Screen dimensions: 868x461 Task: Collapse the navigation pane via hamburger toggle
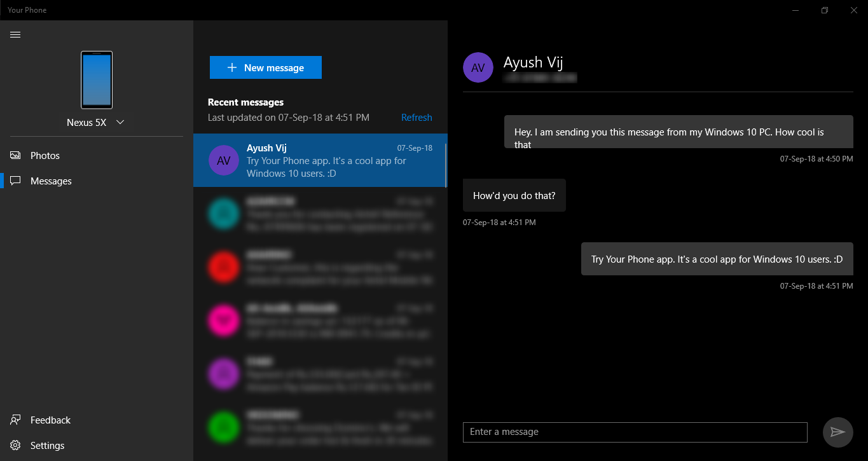pyautogui.click(x=15, y=34)
